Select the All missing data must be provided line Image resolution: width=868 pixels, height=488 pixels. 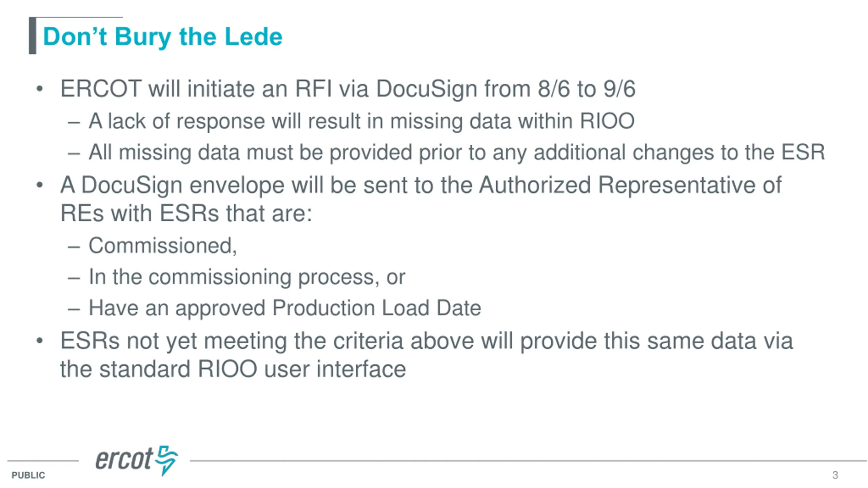tap(457, 152)
